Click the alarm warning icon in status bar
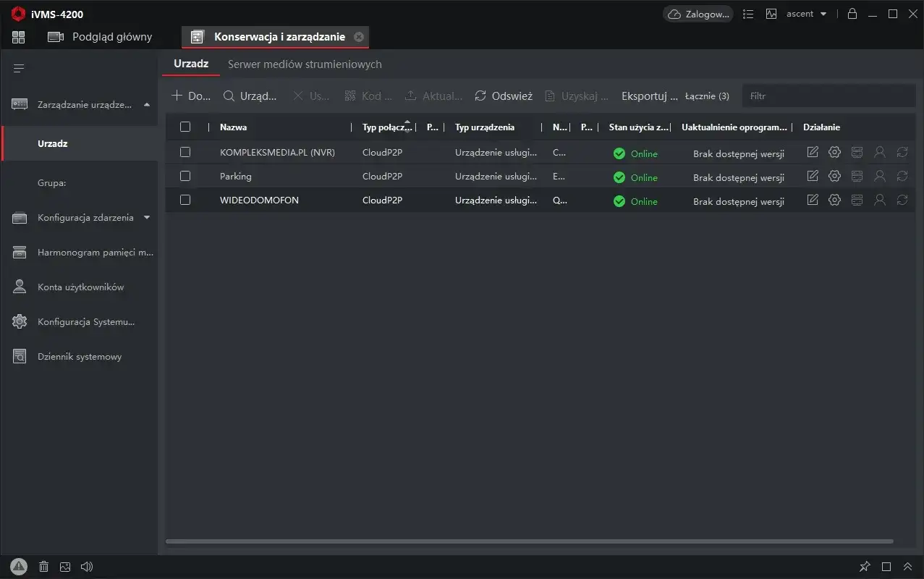Viewport: 924px width, 579px height. 19,567
